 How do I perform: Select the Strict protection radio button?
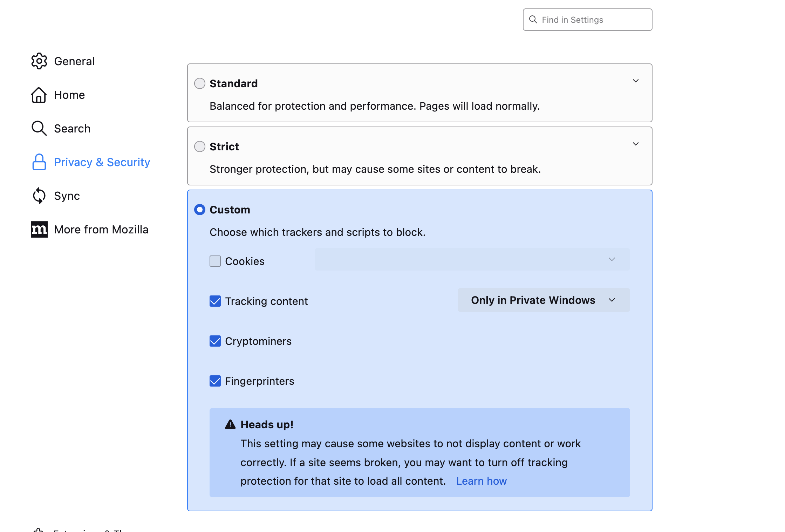(200, 146)
